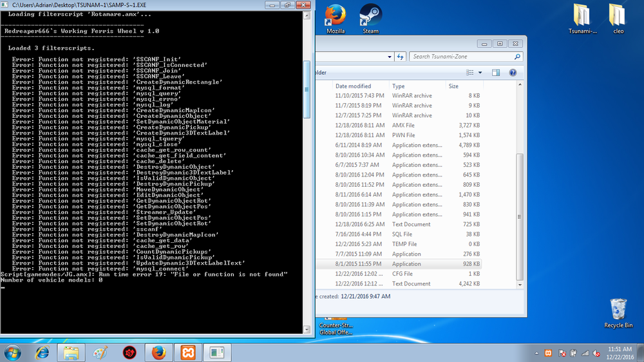Screen dimensions: 644x362
Task: Click the XAMPP icon in system tray
Action: (x=548, y=353)
